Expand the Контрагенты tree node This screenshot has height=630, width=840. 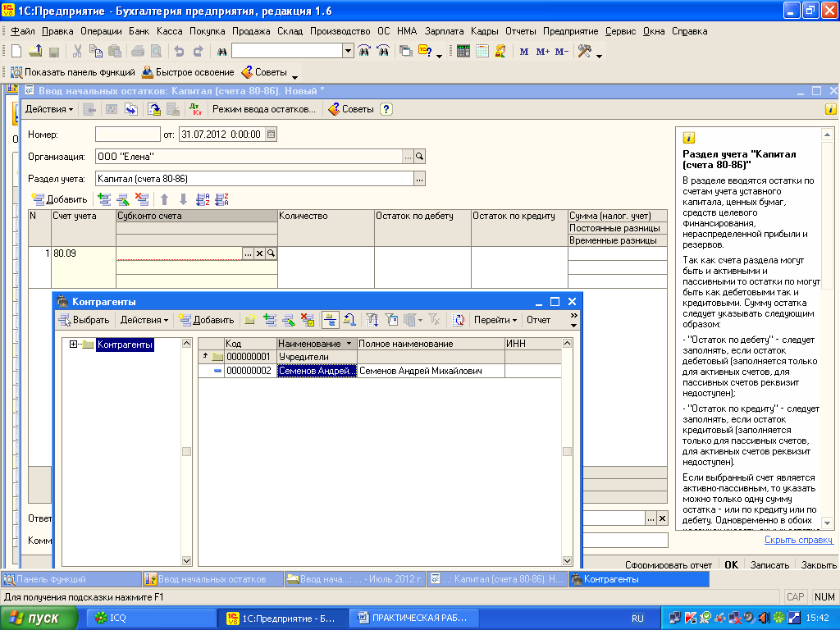point(73,344)
